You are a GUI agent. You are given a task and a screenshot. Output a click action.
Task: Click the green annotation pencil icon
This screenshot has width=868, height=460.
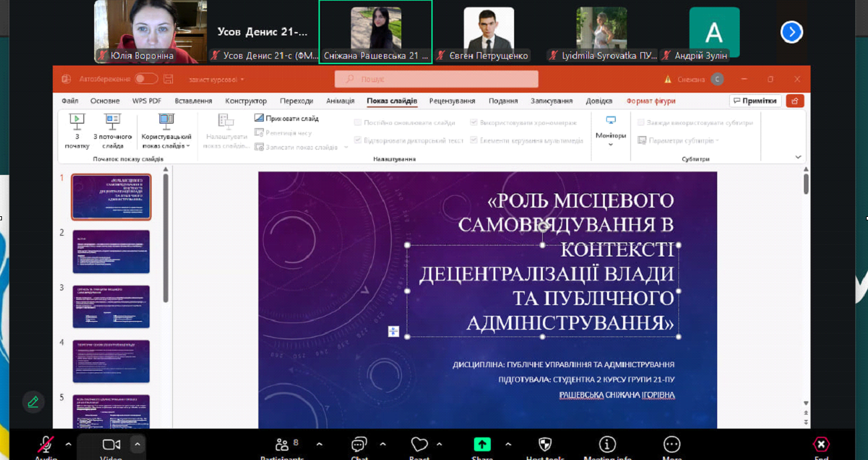[33, 402]
